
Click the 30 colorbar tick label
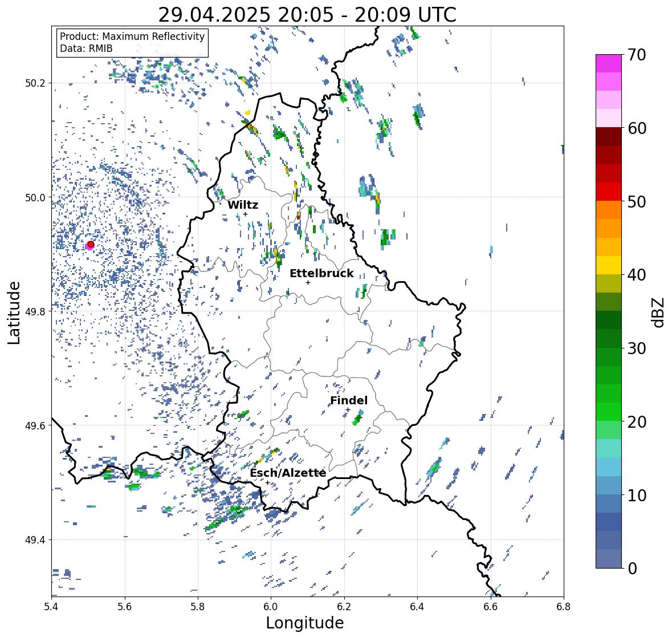(637, 348)
